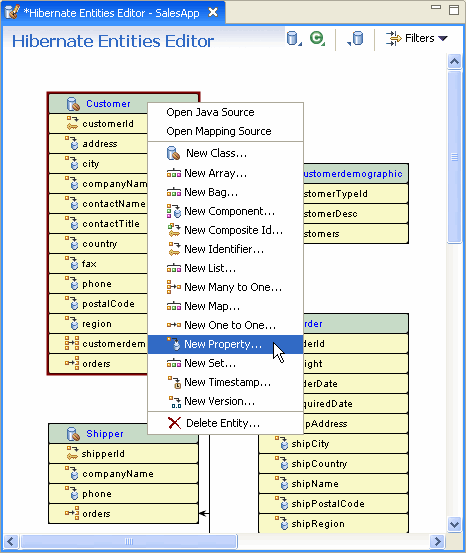
Task: Click the New Identifier key icon
Action: 174,249
